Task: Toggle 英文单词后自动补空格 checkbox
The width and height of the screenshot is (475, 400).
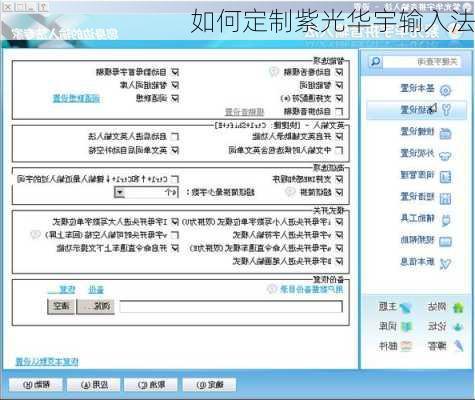Action: pos(175,150)
